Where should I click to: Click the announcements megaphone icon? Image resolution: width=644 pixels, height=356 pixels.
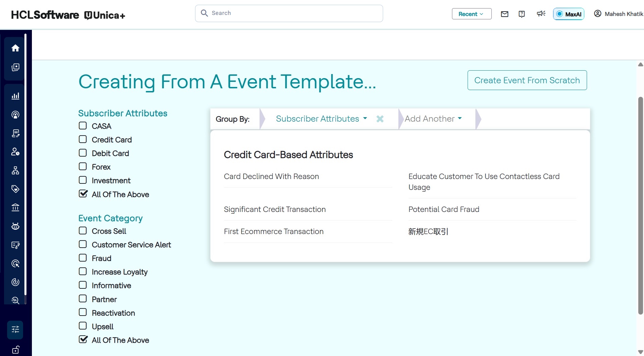point(541,14)
